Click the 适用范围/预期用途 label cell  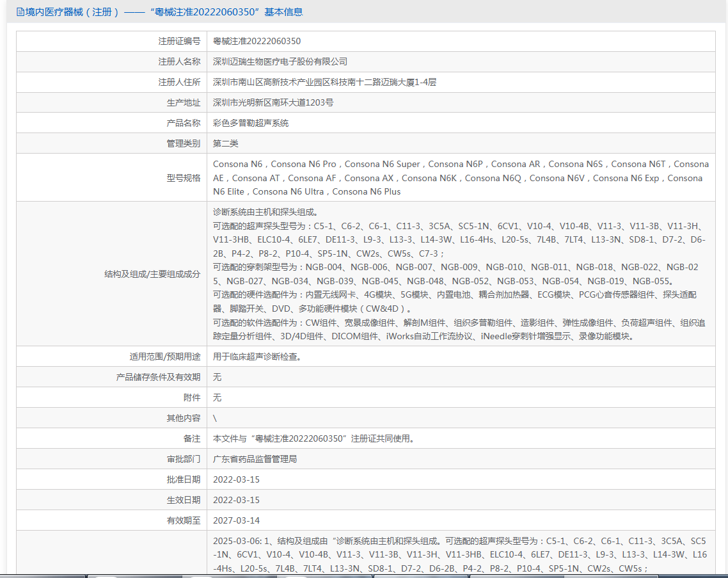tap(111, 357)
